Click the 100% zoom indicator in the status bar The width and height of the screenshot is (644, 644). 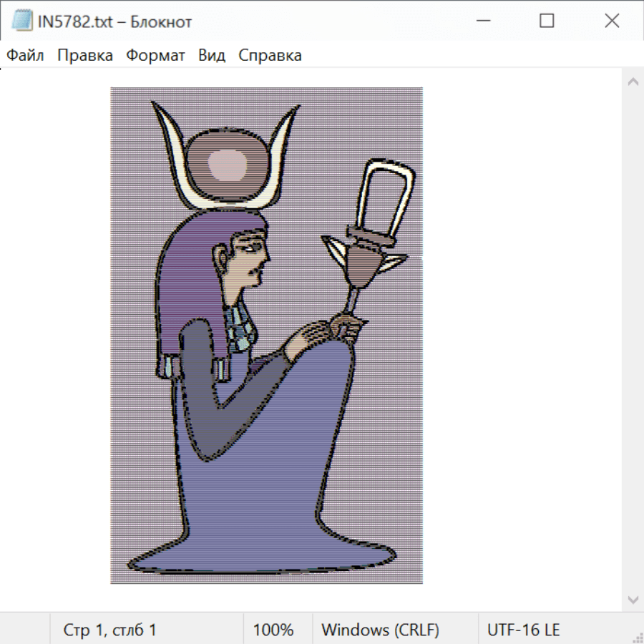tap(273, 630)
